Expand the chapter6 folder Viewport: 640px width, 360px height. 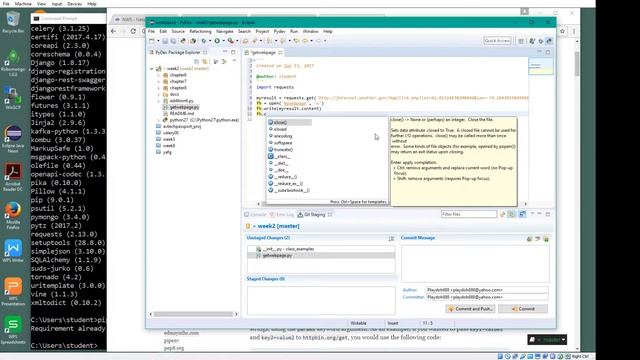(x=159, y=75)
